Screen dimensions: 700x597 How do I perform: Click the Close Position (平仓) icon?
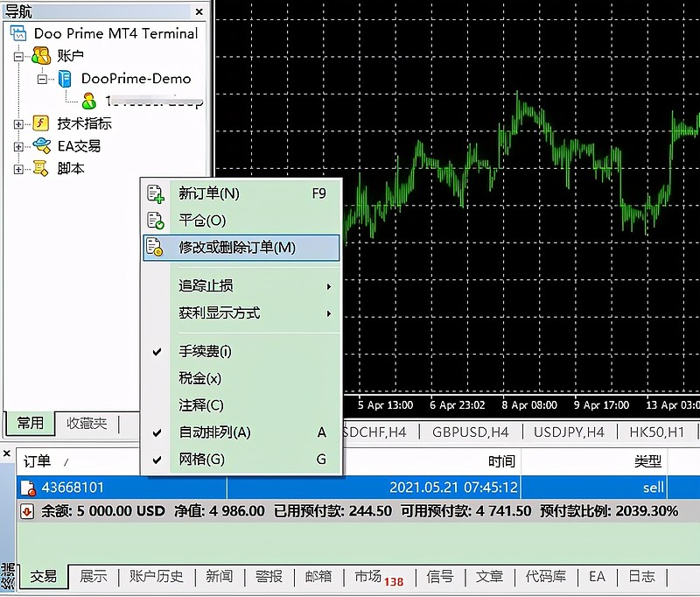[156, 221]
